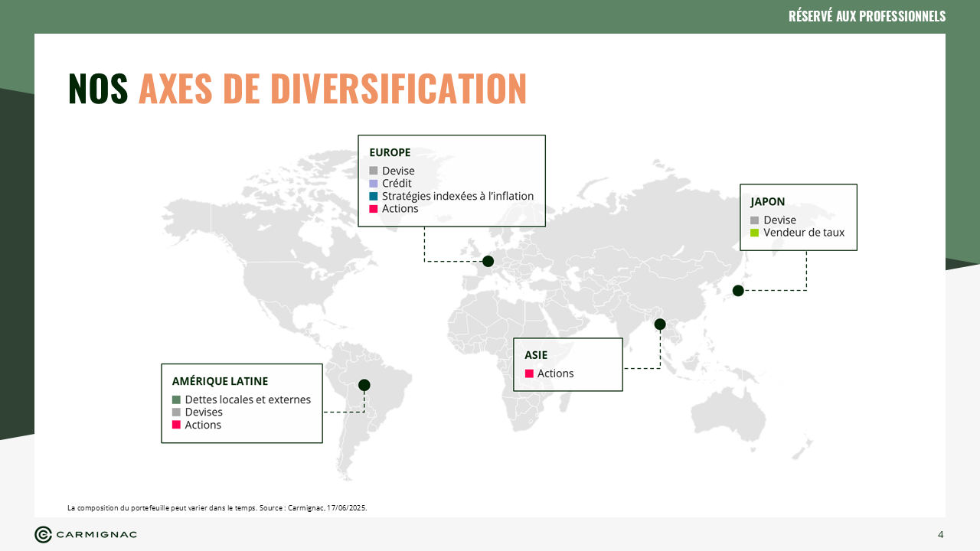Image resolution: width=980 pixels, height=551 pixels.
Task: Click the grey swatch beside Japon Devise
Action: click(755, 220)
